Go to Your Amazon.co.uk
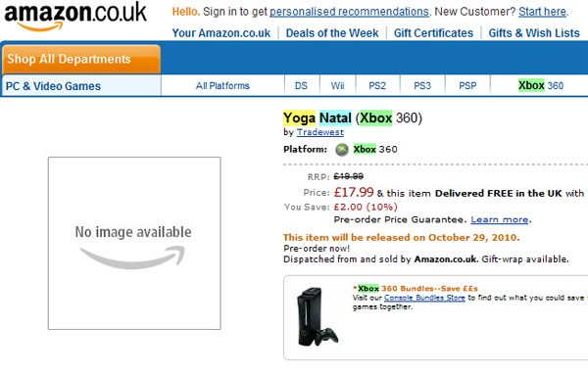 (x=221, y=33)
